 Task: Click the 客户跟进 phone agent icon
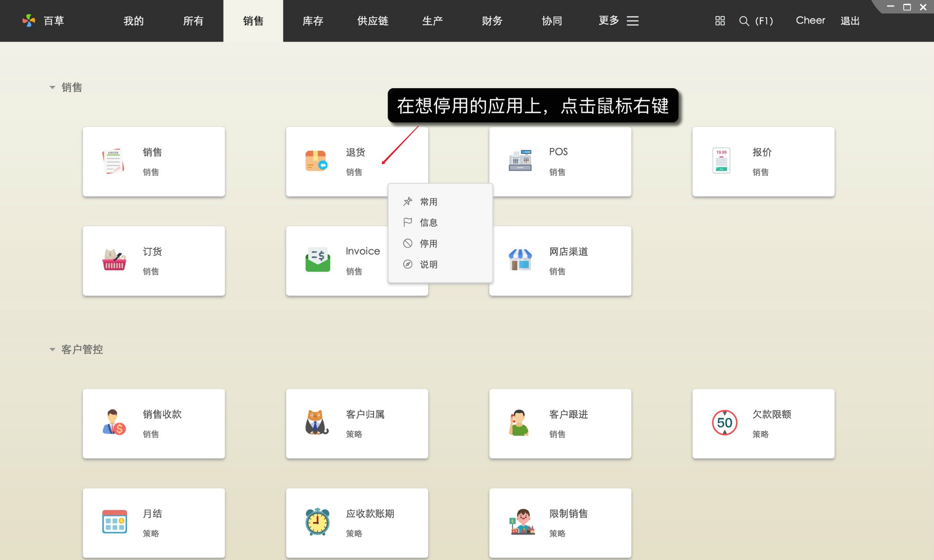tap(519, 422)
